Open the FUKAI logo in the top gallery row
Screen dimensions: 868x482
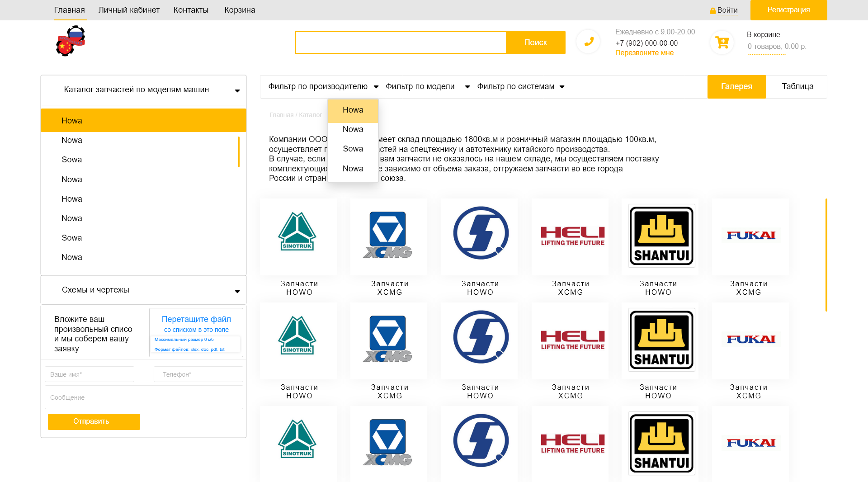751,235
